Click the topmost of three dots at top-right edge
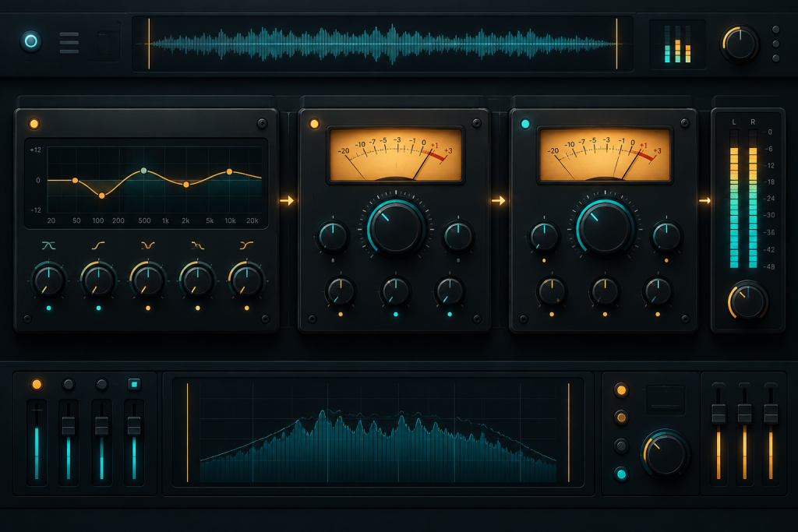The image size is (798, 532). click(776, 30)
